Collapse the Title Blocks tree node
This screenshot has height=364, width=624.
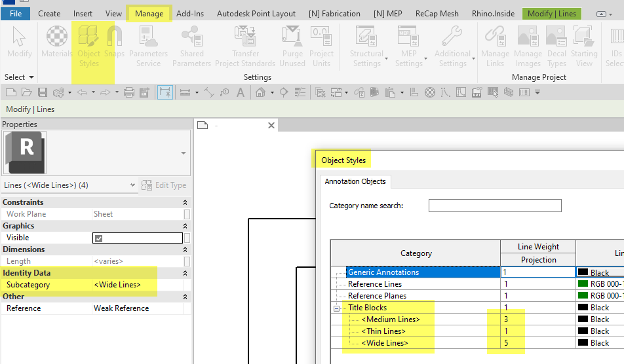pyautogui.click(x=337, y=308)
